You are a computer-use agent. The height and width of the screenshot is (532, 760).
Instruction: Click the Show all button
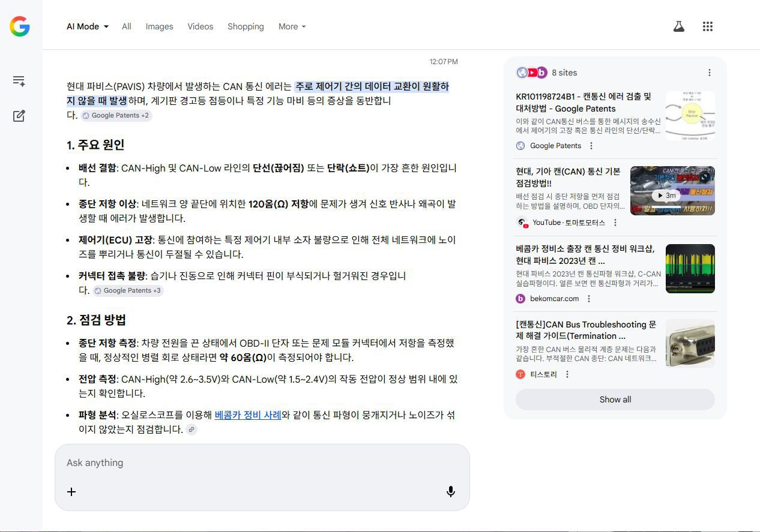tap(615, 399)
